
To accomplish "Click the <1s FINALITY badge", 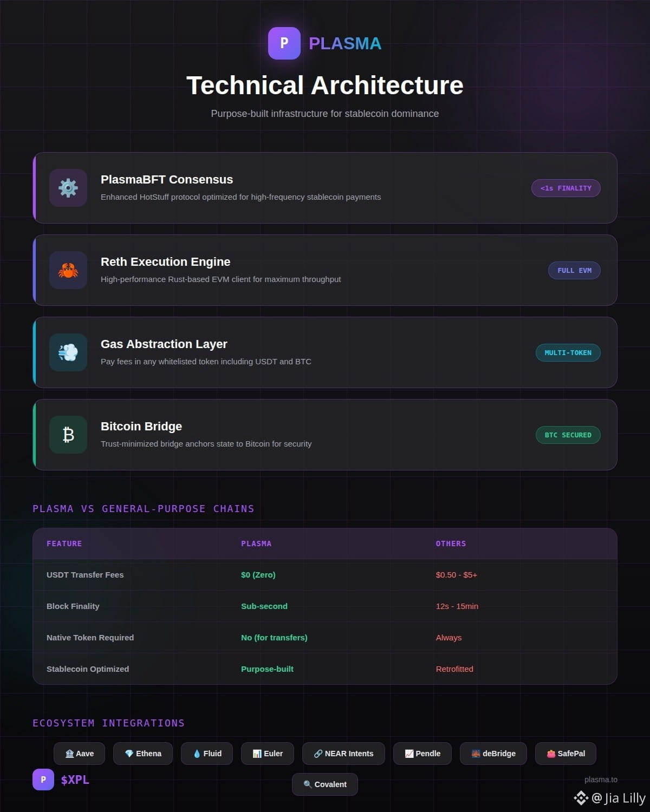I will coord(566,188).
